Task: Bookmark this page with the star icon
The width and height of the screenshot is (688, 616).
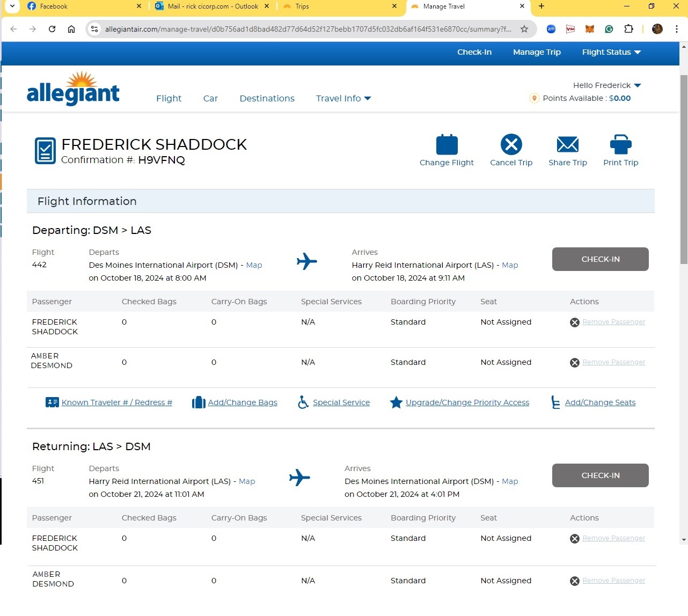Action: pyautogui.click(x=524, y=29)
